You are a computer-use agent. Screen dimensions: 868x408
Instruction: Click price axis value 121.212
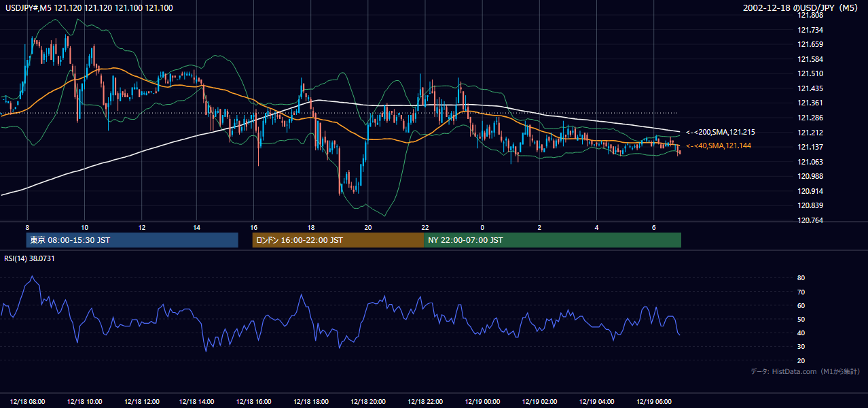pyautogui.click(x=811, y=133)
